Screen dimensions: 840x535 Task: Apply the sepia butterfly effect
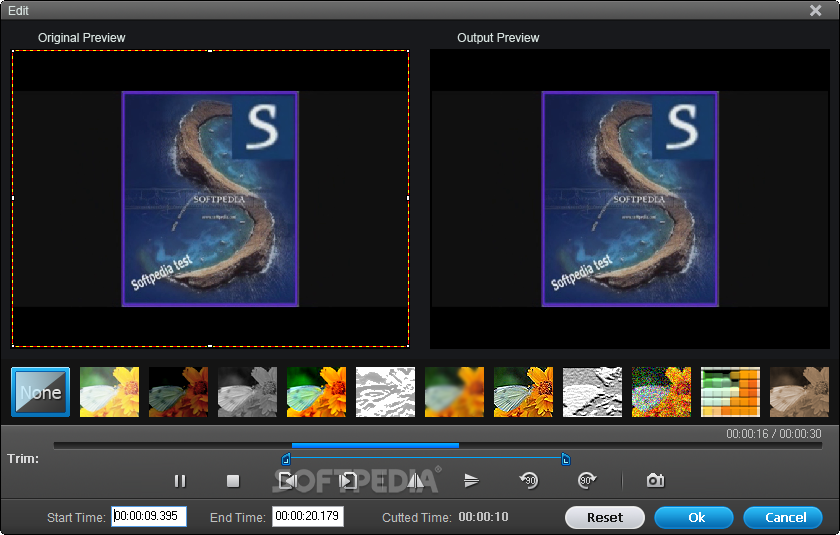click(x=799, y=392)
